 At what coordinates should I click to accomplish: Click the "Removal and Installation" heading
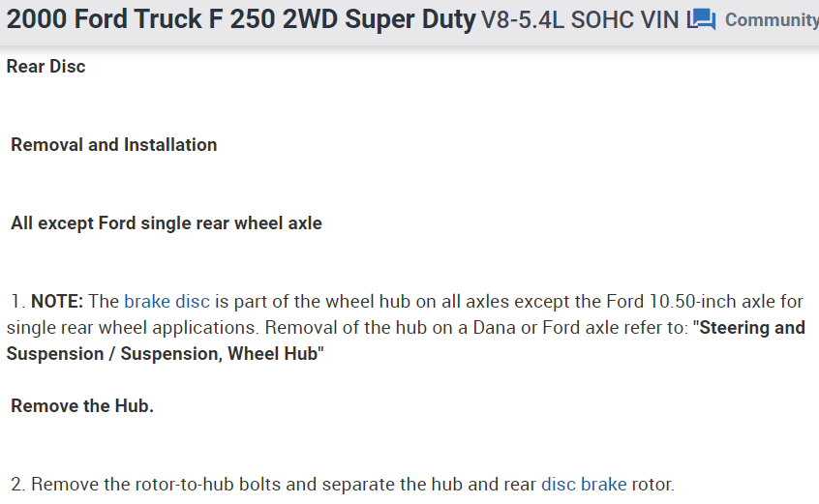point(113,144)
